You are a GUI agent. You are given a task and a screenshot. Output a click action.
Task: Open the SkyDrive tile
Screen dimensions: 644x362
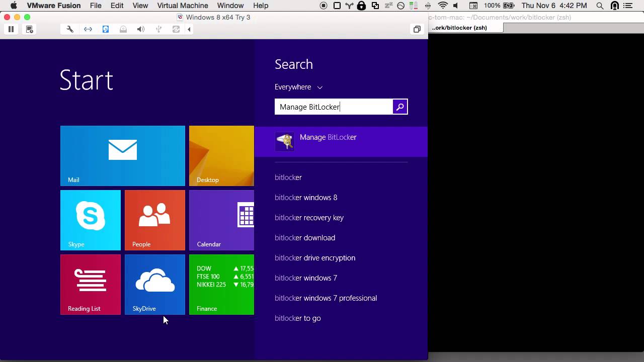pyautogui.click(x=155, y=285)
